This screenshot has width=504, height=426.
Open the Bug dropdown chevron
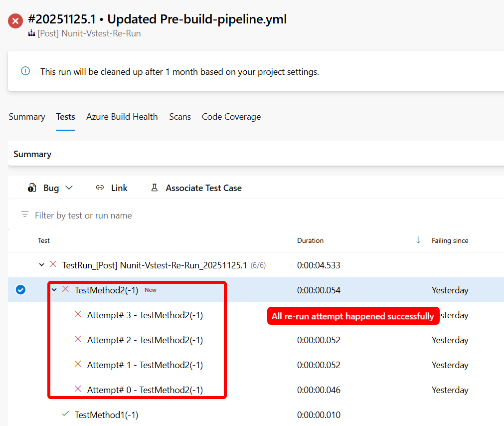click(69, 188)
